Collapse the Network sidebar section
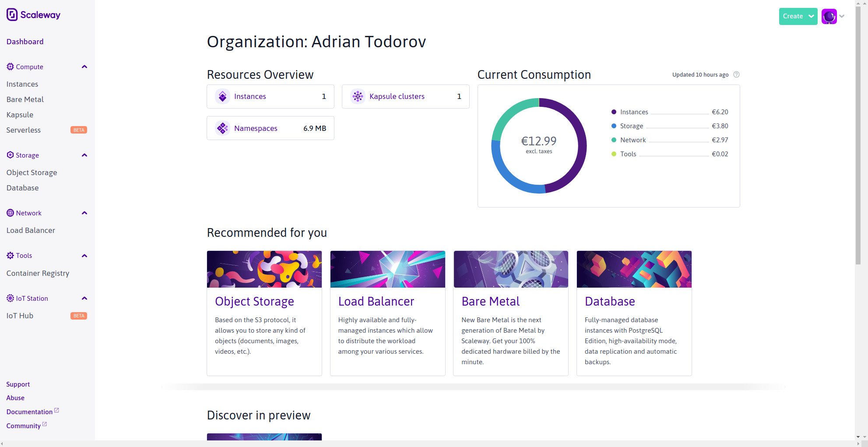 click(x=84, y=213)
